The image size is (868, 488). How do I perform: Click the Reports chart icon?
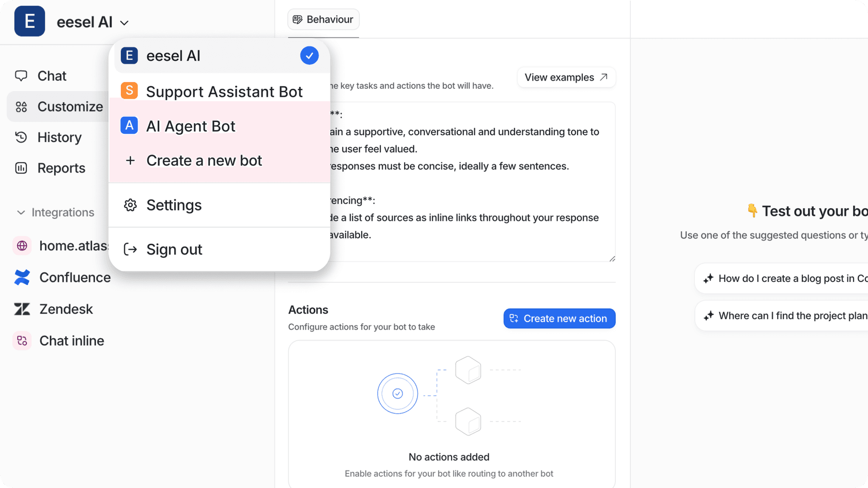tap(21, 168)
